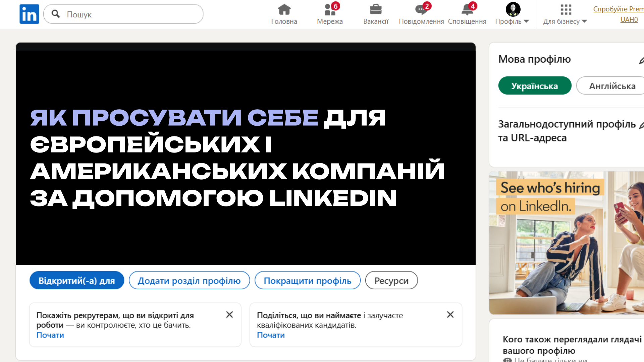
Task: Click the Ресурси button
Action: click(x=391, y=281)
